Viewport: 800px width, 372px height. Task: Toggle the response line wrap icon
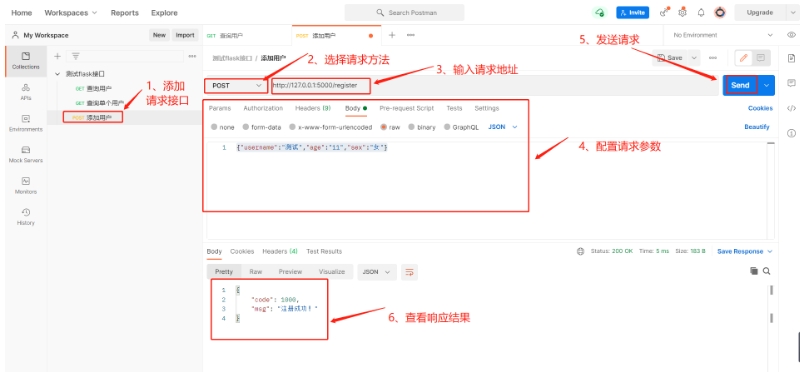tap(409, 272)
